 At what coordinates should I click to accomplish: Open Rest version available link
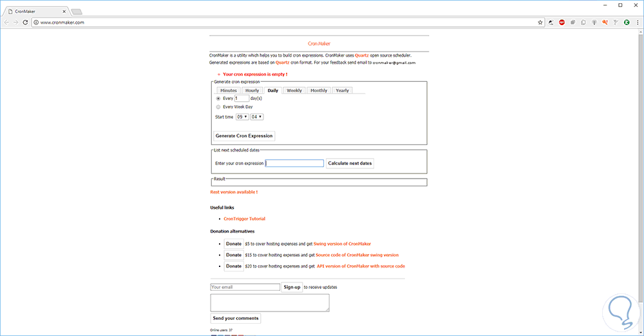click(234, 192)
